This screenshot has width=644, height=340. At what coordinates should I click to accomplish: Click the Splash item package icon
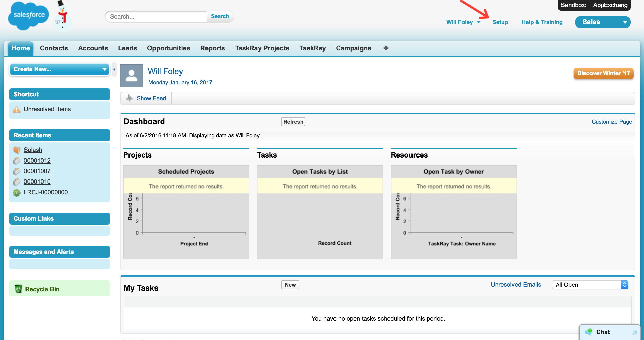[x=17, y=150]
